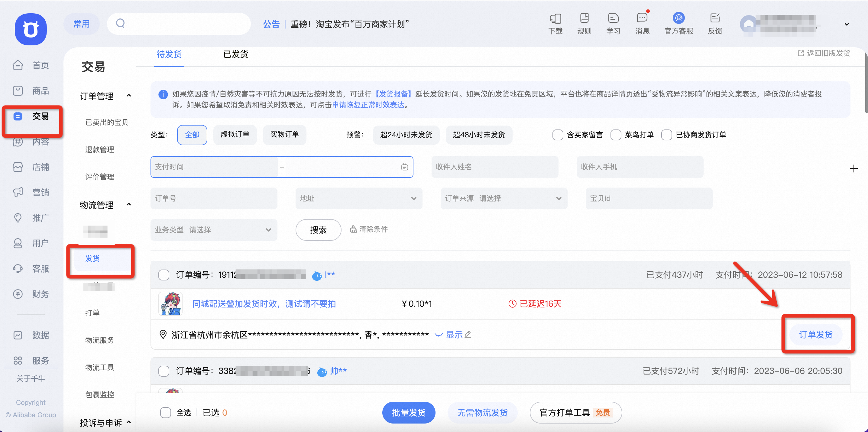868x432 pixels.
Task: Open 营销 marketing in sidebar
Action: 31,192
